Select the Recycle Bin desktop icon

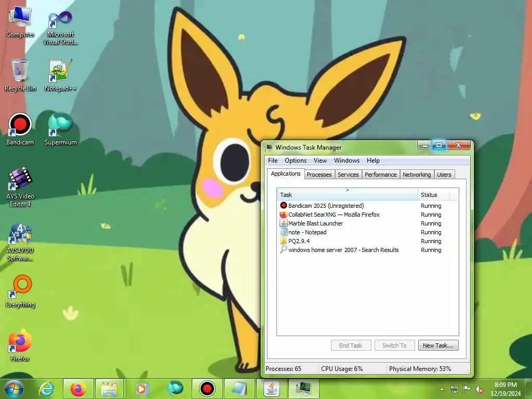tap(20, 75)
